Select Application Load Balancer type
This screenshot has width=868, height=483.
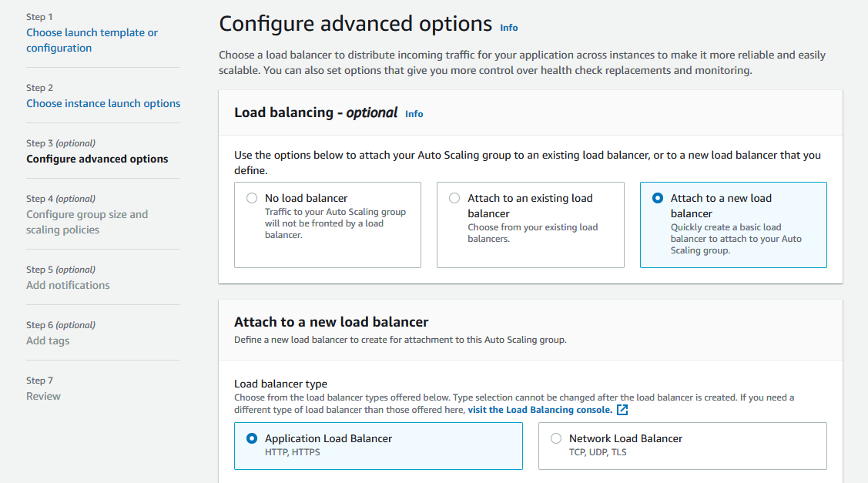(x=252, y=438)
